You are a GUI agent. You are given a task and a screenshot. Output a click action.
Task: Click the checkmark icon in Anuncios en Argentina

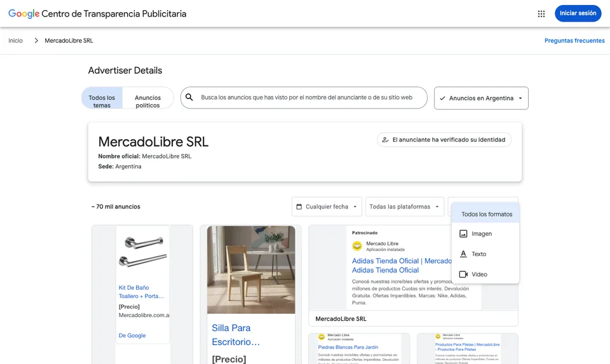442,98
